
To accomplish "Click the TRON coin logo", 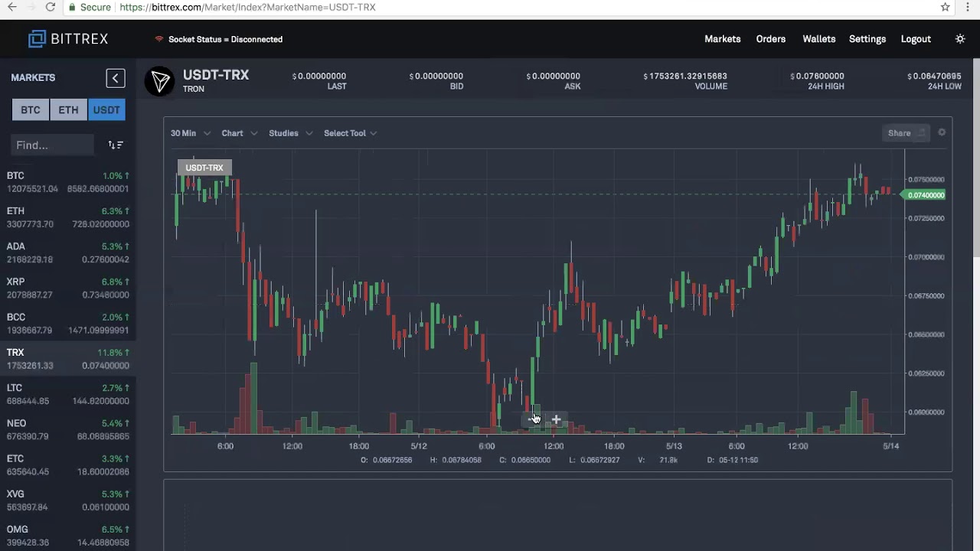I will coord(159,81).
